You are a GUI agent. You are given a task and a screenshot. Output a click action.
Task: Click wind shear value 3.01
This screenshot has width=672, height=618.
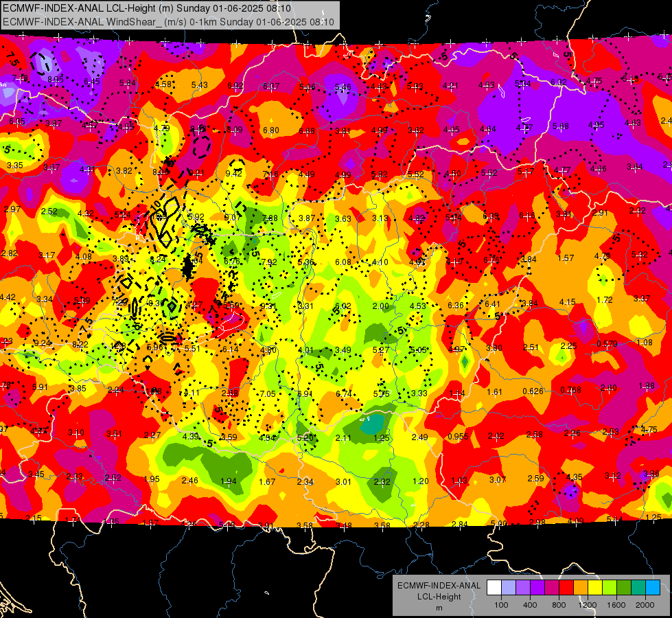tap(343, 481)
